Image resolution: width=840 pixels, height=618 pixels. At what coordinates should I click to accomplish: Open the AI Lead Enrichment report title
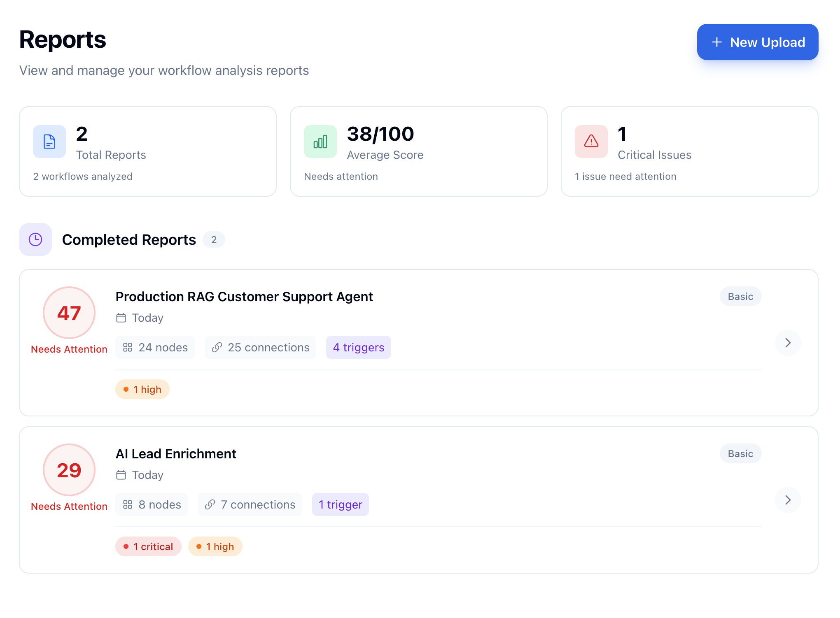pos(176,454)
